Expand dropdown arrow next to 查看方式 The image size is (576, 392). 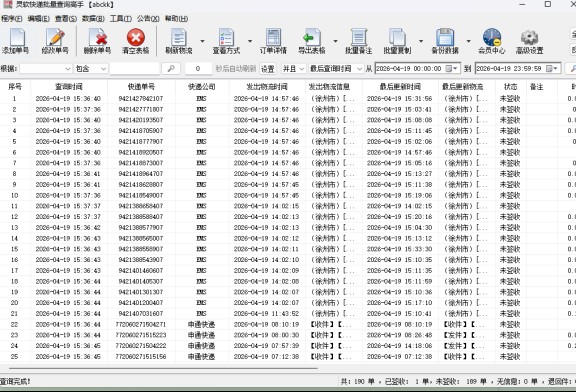[x=250, y=41]
